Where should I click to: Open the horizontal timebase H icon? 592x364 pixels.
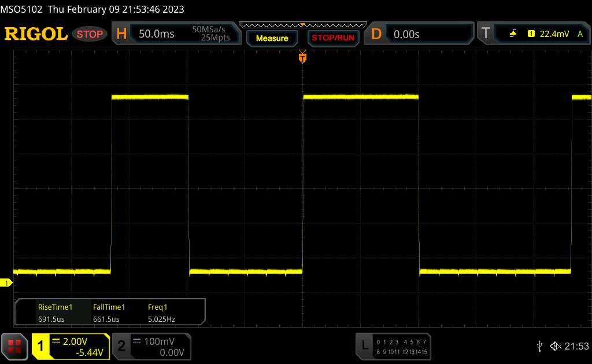pos(121,34)
